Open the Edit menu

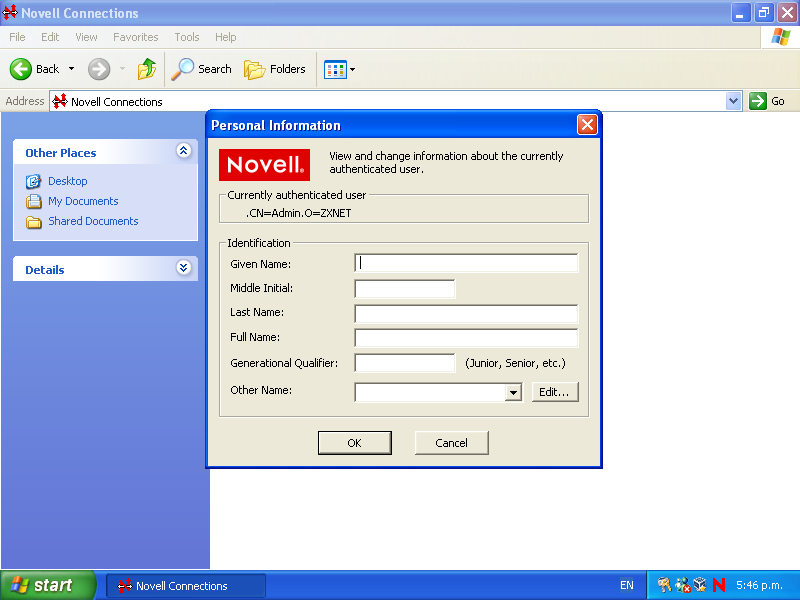tap(50, 37)
